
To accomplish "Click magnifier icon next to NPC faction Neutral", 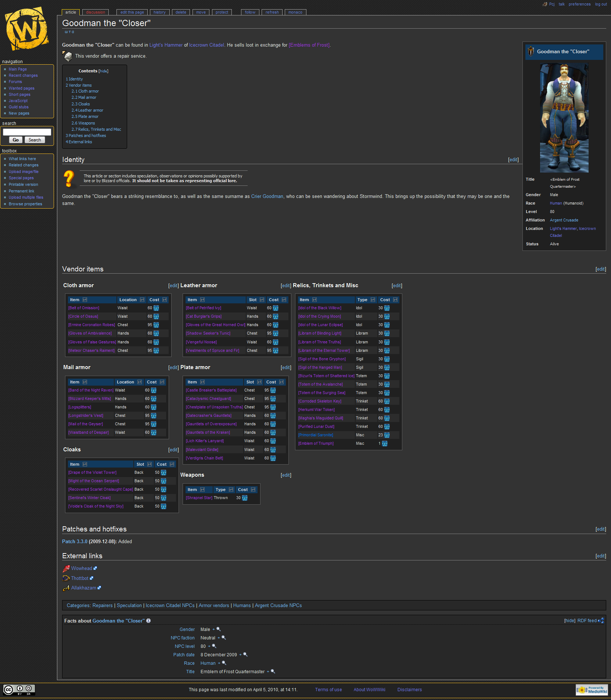I will (x=224, y=638).
